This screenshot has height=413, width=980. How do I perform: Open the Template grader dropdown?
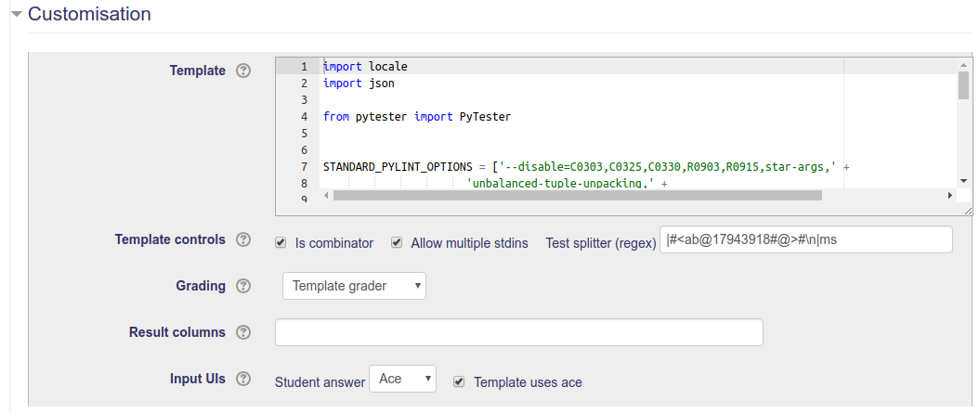pos(354,286)
